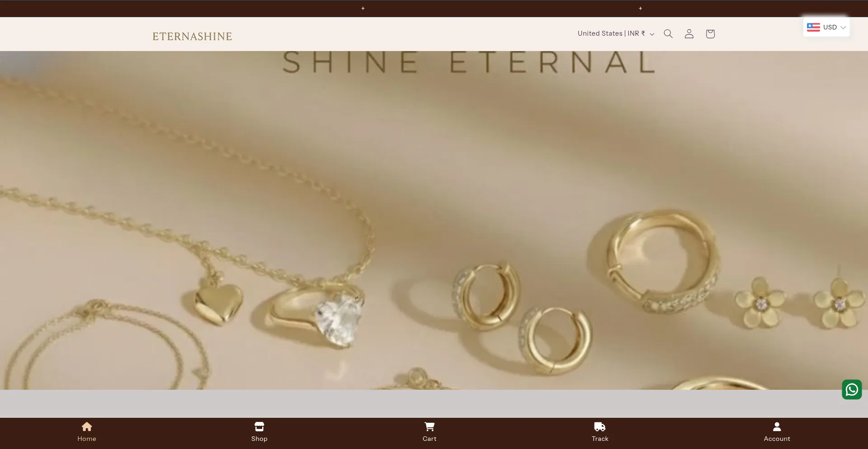Image resolution: width=868 pixels, height=449 pixels.
Task: Click the ETERNASHINE logo link
Action: tap(192, 37)
